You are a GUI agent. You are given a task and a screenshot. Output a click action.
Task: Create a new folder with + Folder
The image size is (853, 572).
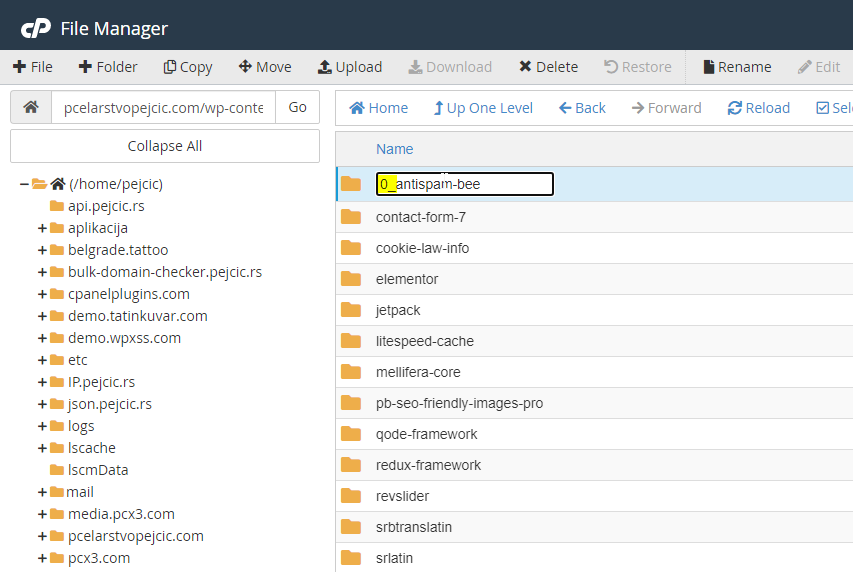pyautogui.click(x=108, y=67)
